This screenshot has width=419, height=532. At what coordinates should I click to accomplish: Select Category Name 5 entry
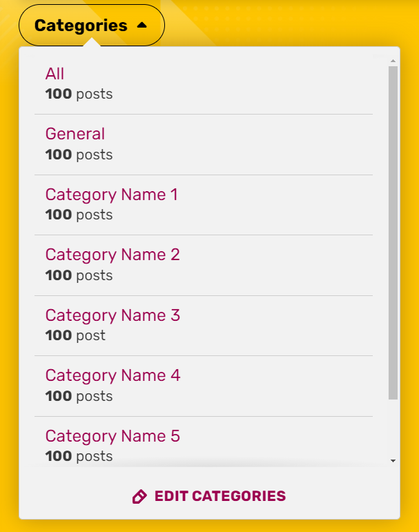pos(113,436)
